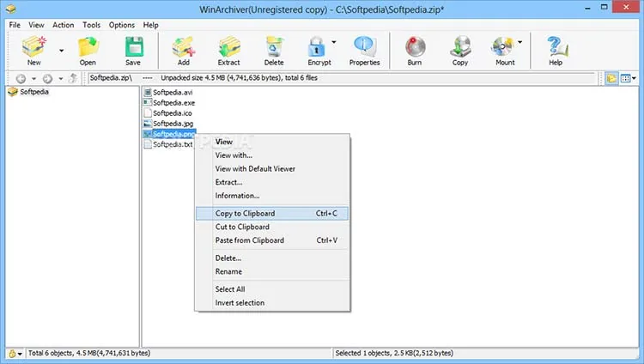Screen dimensions: 644x364
Task: Open the Tools menu
Action: click(91, 25)
